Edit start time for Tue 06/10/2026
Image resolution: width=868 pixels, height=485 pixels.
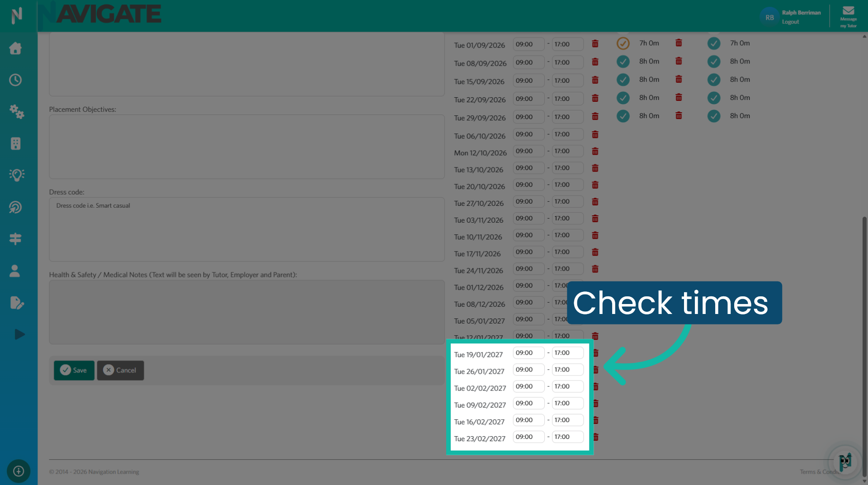pyautogui.click(x=528, y=134)
